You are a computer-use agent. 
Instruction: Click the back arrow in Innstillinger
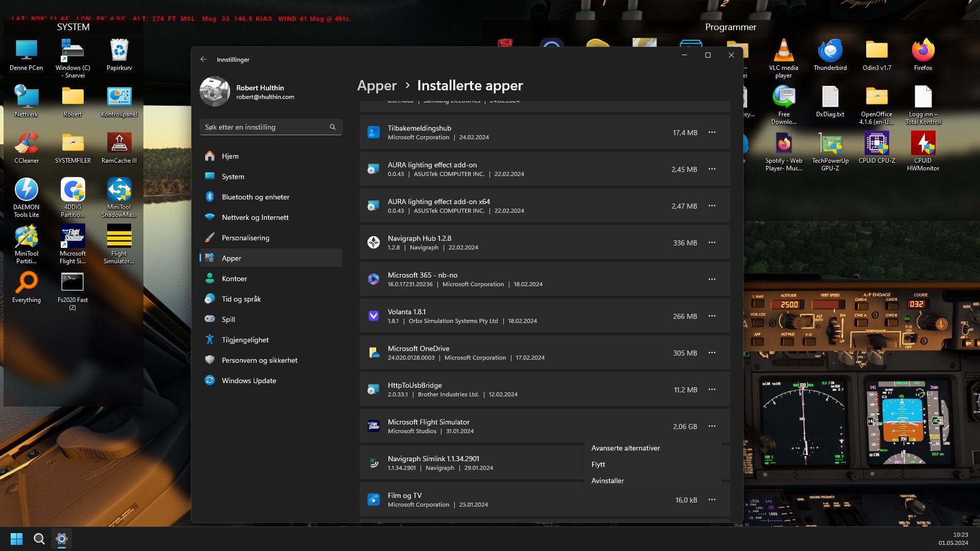[204, 59]
